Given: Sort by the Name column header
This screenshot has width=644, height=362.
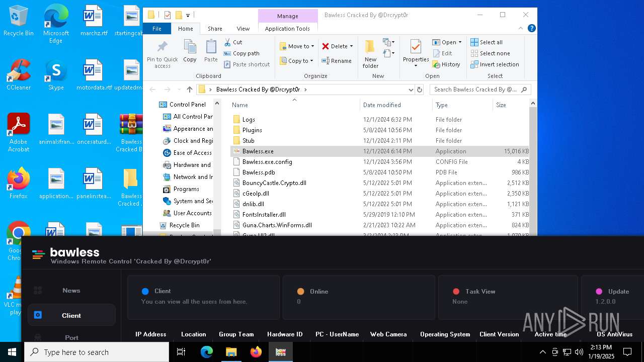Looking at the screenshot, I should [240, 105].
